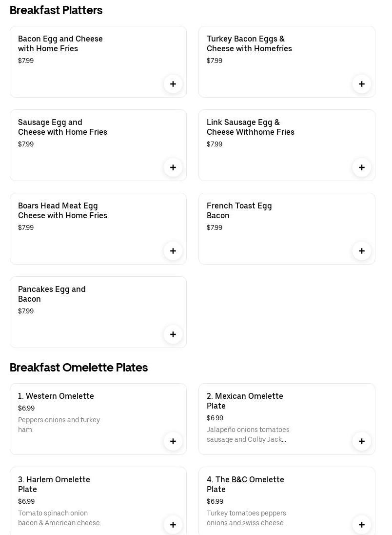
Task: View French Toast Egg Bacon item title
Action: [x=239, y=210]
